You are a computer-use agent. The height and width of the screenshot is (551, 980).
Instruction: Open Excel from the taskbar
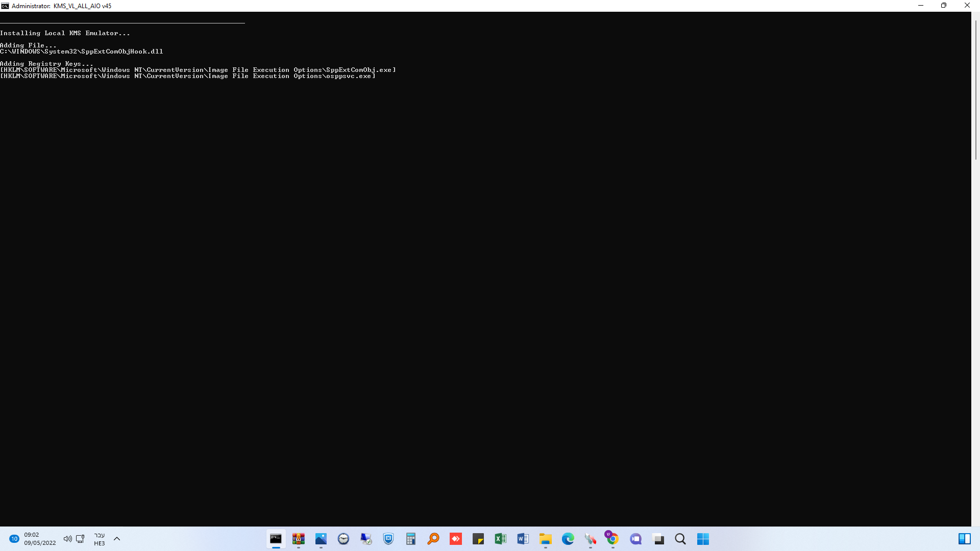(x=501, y=539)
